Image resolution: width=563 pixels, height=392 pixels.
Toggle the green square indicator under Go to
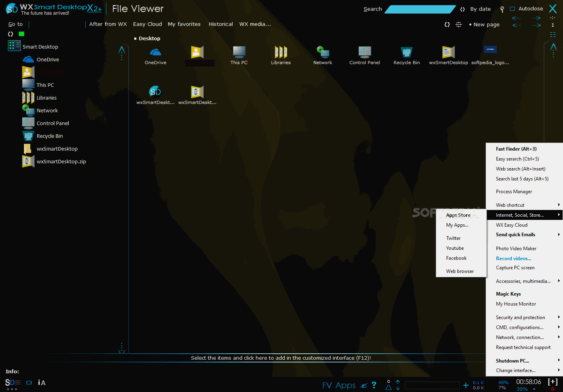tap(22, 34)
